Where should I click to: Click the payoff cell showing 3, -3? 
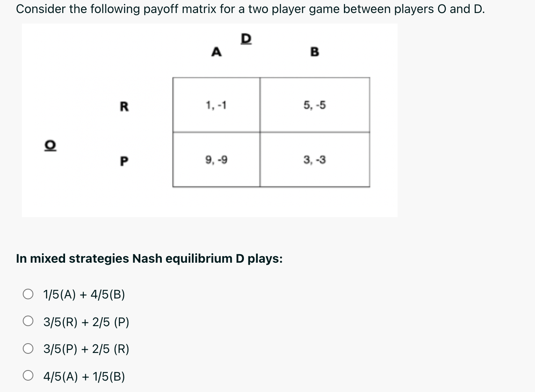coord(314,160)
